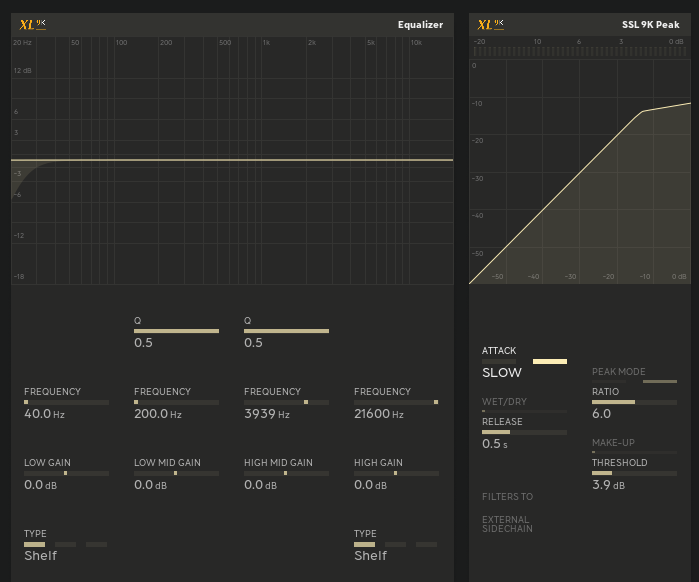Click the 40.0 Hz frequency value
The width and height of the screenshot is (699, 582).
tap(44, 414)
